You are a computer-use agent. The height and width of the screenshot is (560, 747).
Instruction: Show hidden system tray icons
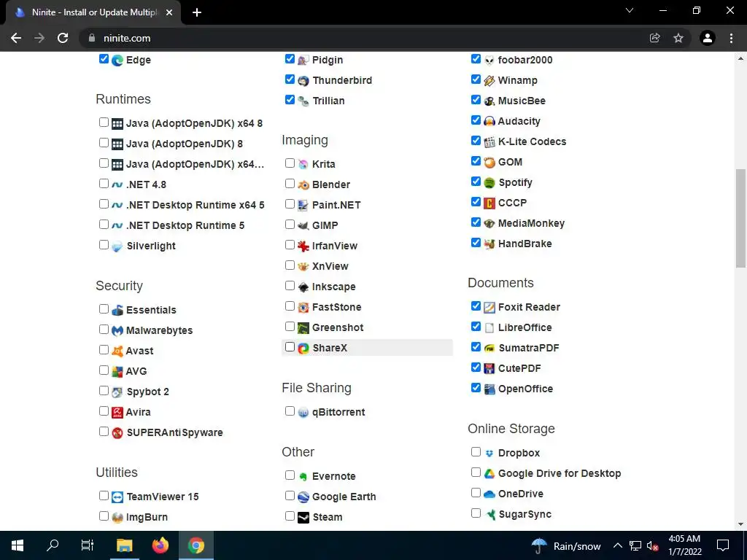tap(617, 545)
